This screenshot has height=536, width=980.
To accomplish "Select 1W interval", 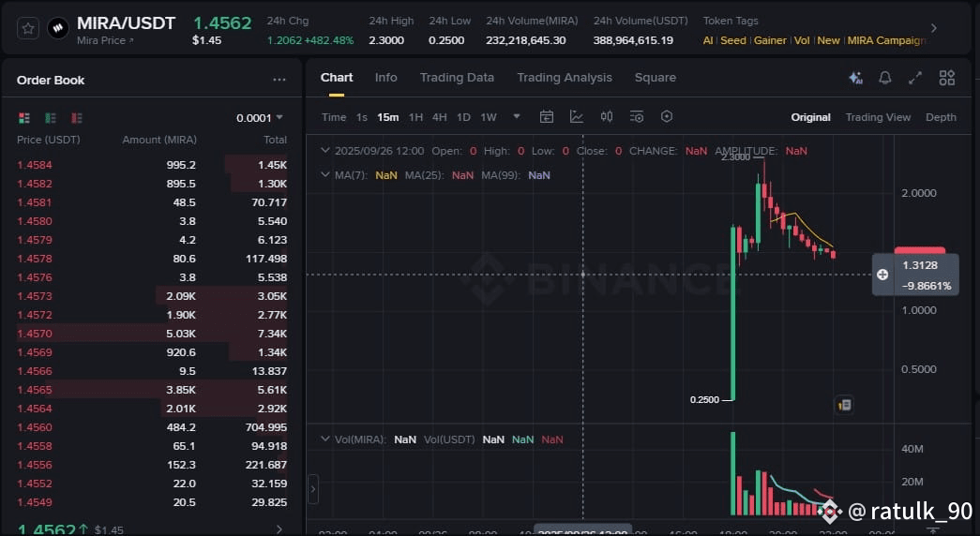I will [489, 117].
